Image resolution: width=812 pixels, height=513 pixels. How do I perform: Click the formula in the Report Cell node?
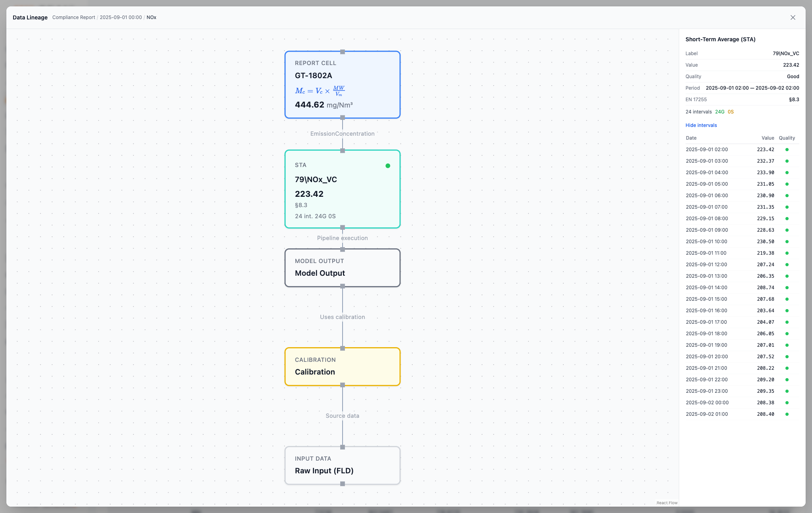320,91
